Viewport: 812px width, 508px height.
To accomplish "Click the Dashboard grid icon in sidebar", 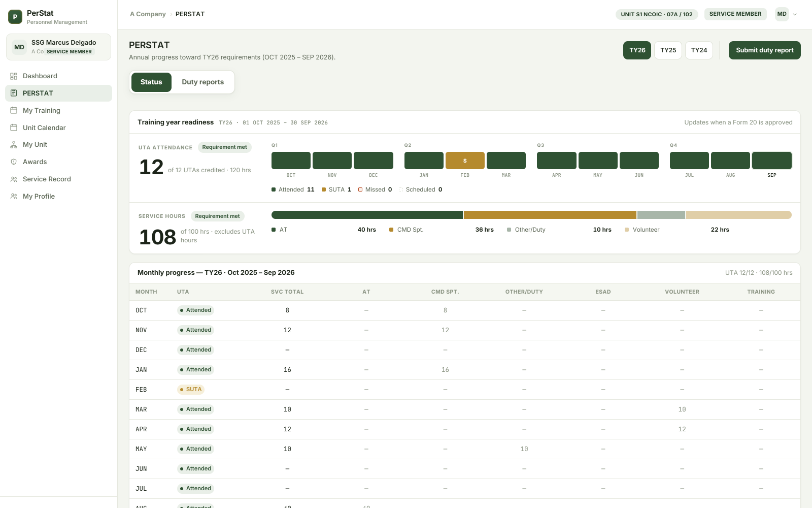I will point(14,76).
